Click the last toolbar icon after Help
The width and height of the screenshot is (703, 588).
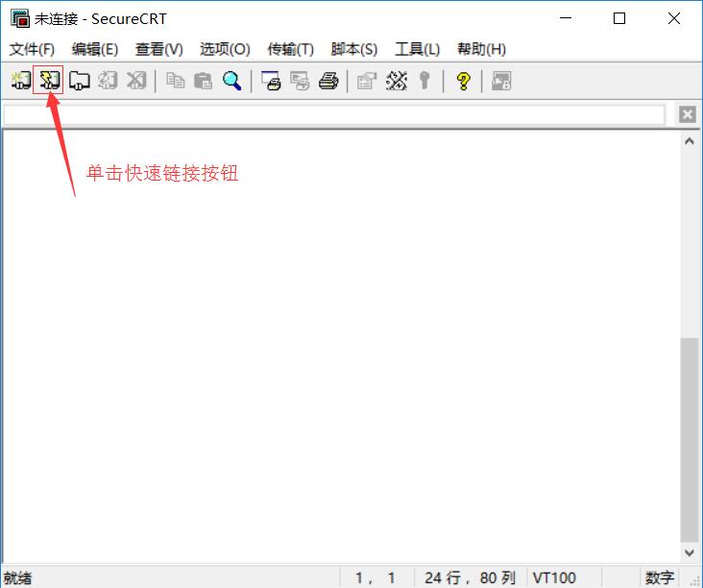(501, 81)
